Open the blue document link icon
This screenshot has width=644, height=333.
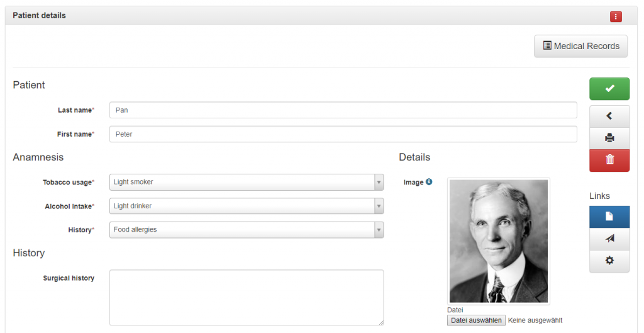click(x=609, y=217)
